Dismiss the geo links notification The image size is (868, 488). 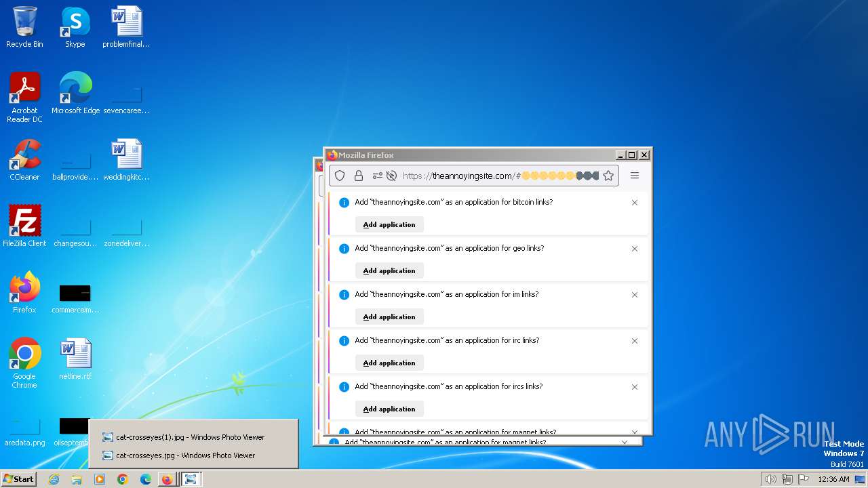click(x=635, y=249)
